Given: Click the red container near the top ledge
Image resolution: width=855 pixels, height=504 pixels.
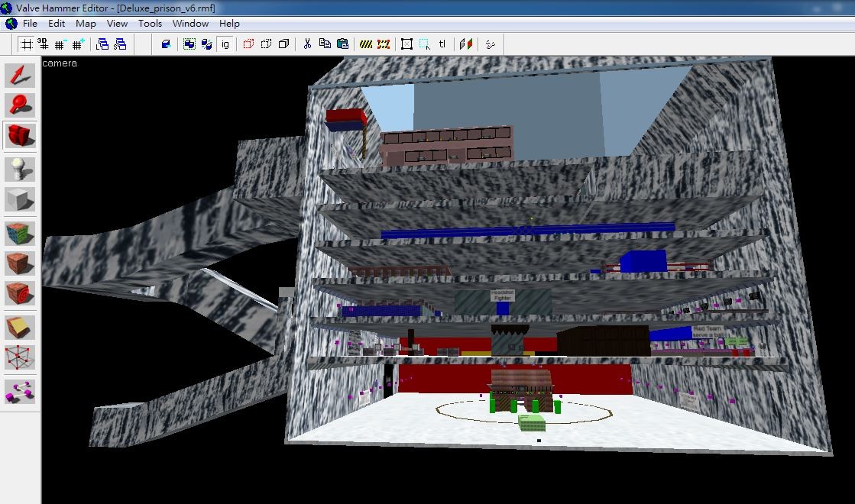Looking at the screenshot, I should (x=346, y=119).
